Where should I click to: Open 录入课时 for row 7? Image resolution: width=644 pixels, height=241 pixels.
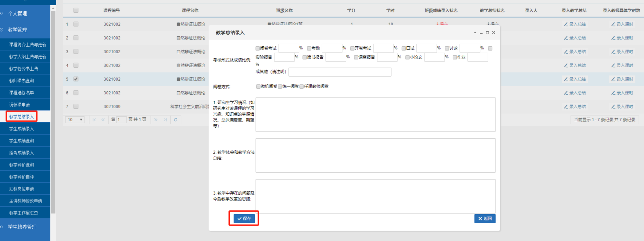click(622, 106)
